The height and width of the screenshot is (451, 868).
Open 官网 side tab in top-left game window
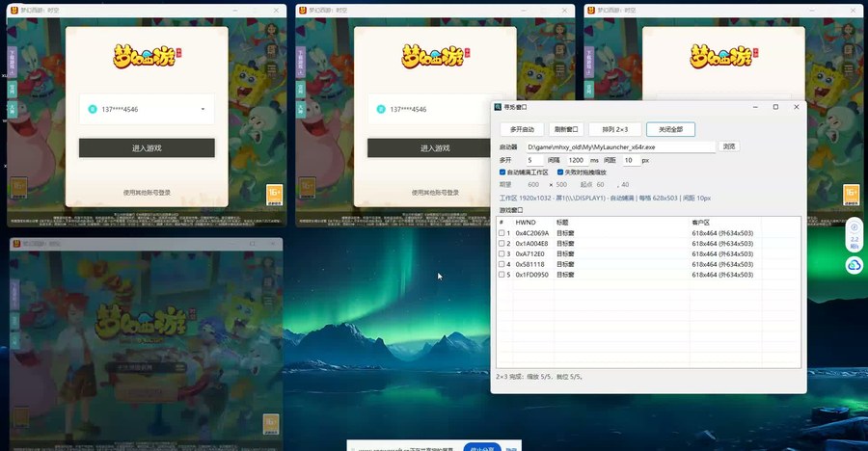pyautogui.click(x=13, y=89)
